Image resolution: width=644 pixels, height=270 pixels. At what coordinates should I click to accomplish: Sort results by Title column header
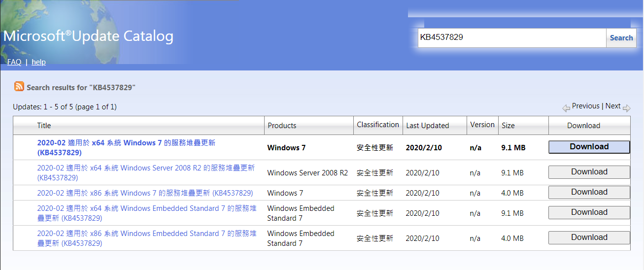tap(44, 126)
